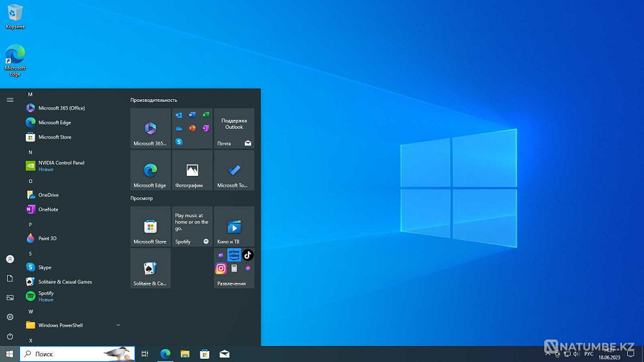Open the Solitaire & Casual Games tile

click(x=150, y=269)
